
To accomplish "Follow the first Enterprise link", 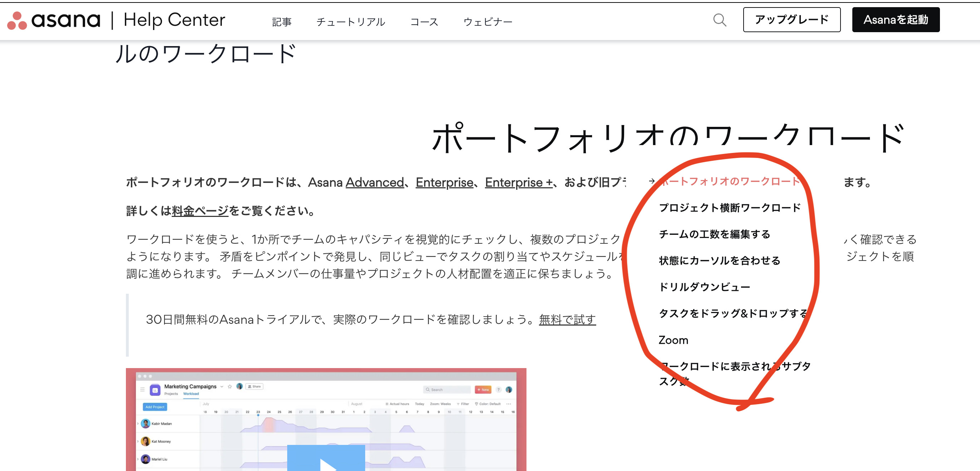I will pos(444,183).
